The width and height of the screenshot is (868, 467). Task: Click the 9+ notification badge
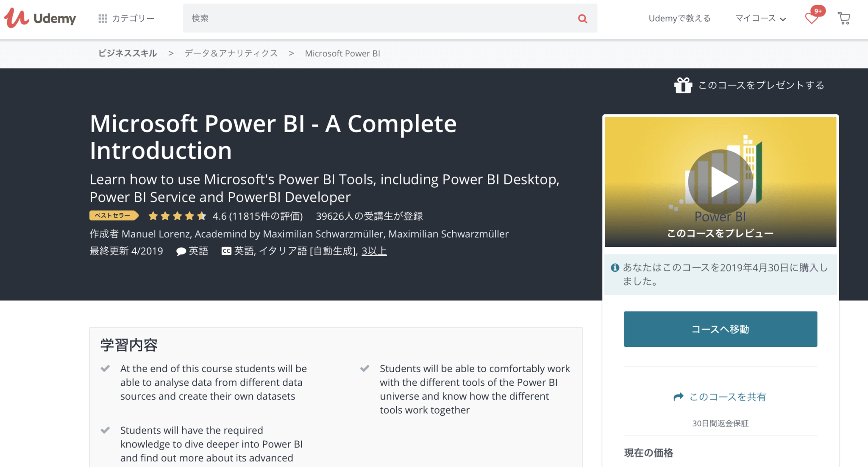point(818,11)
